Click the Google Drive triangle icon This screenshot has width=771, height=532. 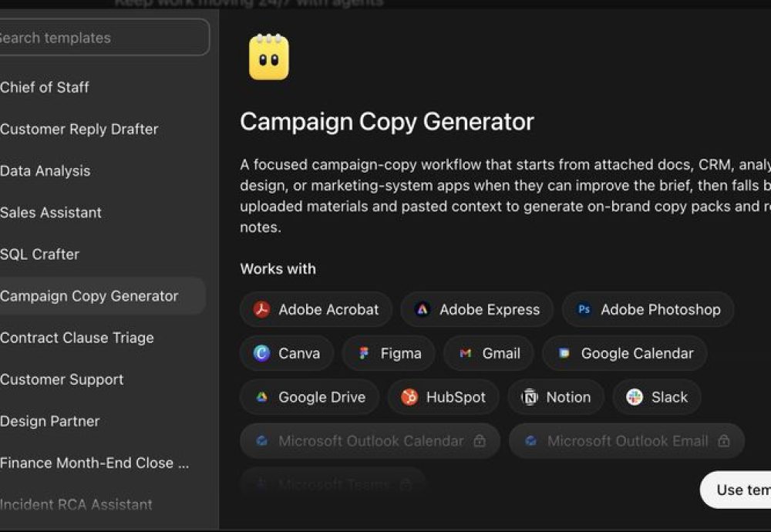point(261,397)
